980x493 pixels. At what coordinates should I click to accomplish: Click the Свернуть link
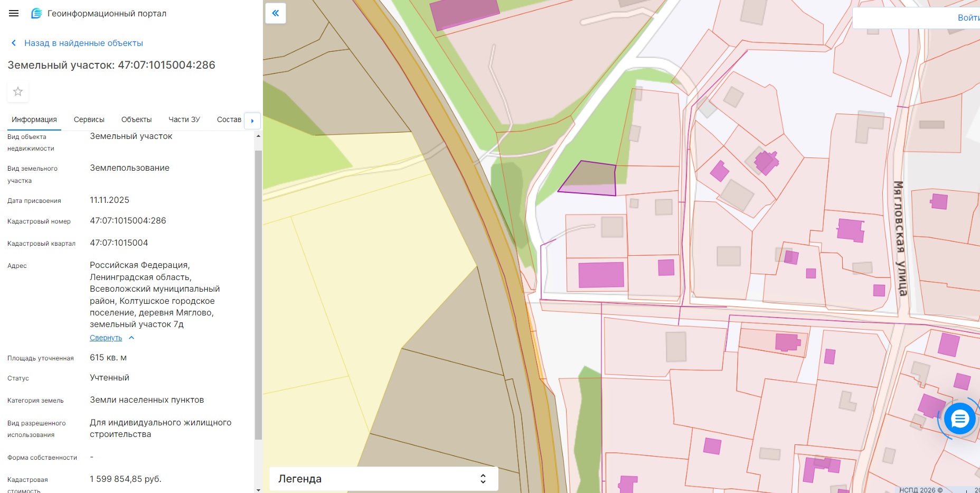click(106, 338)
